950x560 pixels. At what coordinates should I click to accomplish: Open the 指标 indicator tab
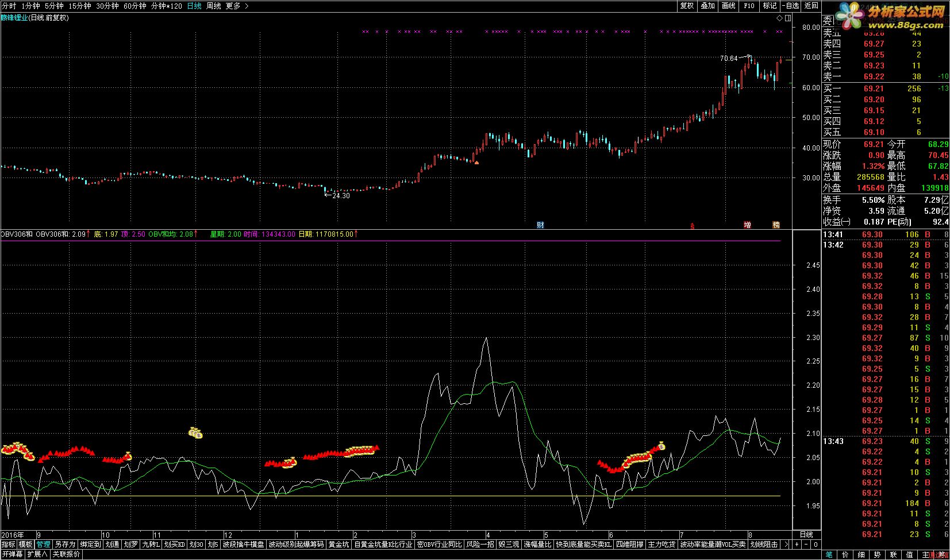click(x=9, y=544)
